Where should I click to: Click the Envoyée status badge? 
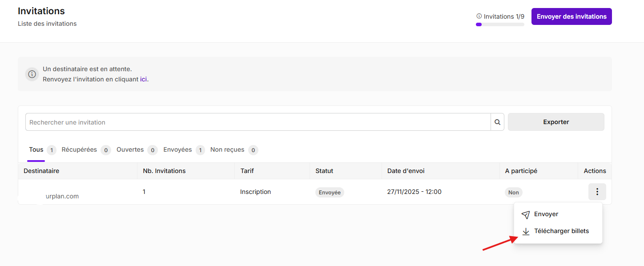[330, 193]
